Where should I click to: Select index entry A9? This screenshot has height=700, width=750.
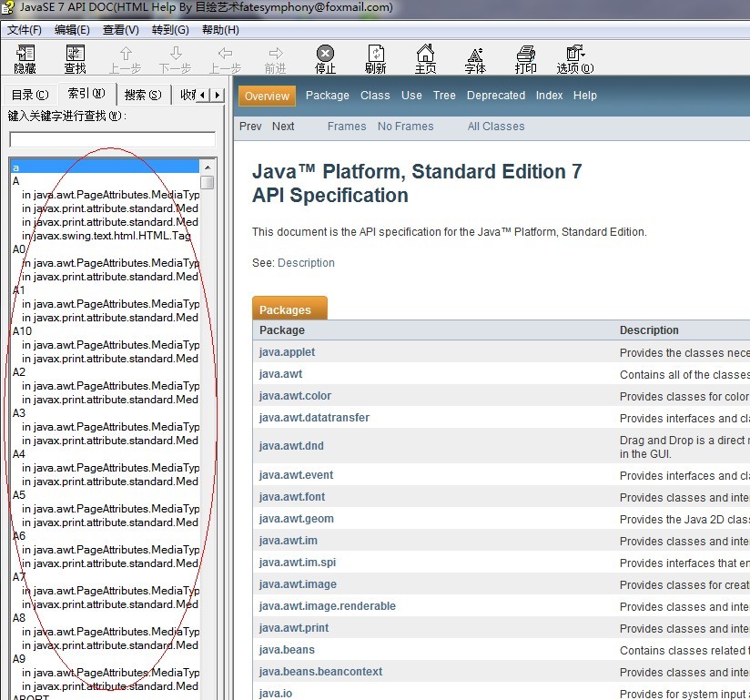click(19, 659)
